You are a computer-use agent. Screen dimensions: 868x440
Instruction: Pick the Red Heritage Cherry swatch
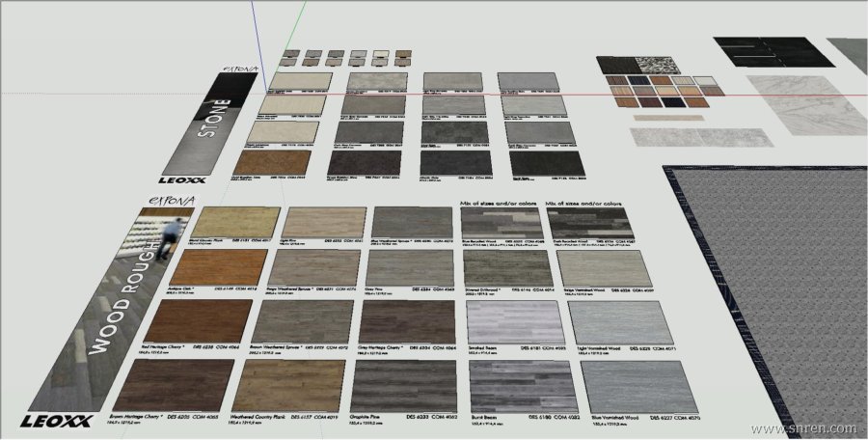[x=198, y=321]
